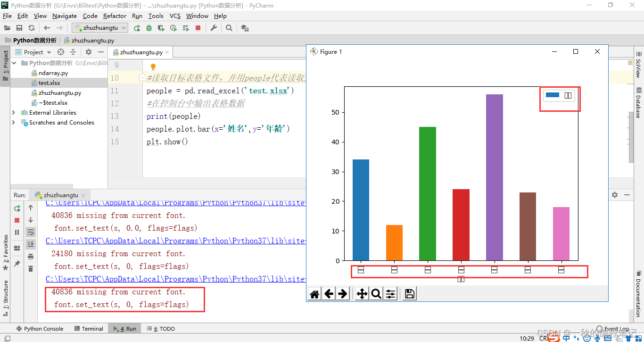The width and height of the screenshot is (644, 342).
Task: Collapse the Python数据分析 project root
Action: [14, 63]
